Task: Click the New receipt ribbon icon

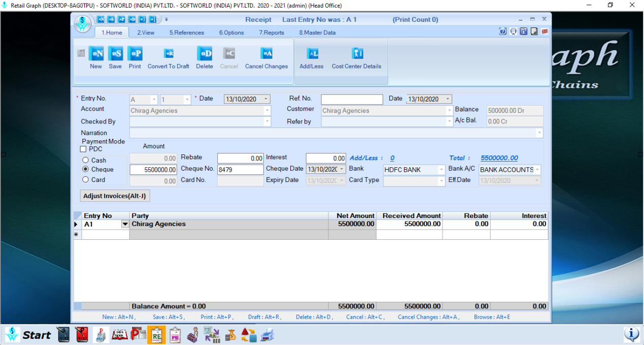Action: point(96,53)
